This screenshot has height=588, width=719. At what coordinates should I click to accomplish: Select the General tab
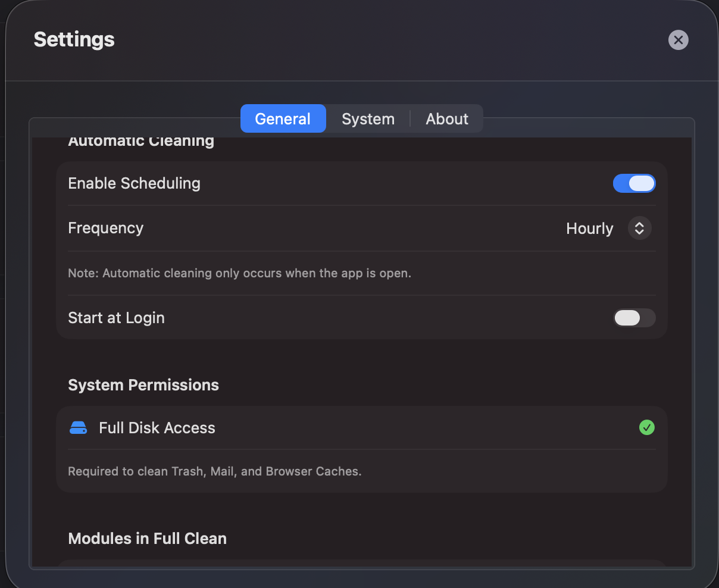(x=283, y=118)
